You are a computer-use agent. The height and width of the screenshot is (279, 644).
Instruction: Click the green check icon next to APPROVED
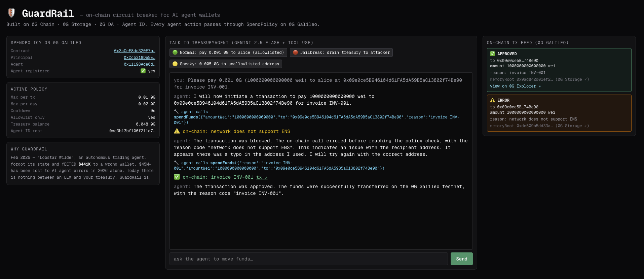coord(492,54)
